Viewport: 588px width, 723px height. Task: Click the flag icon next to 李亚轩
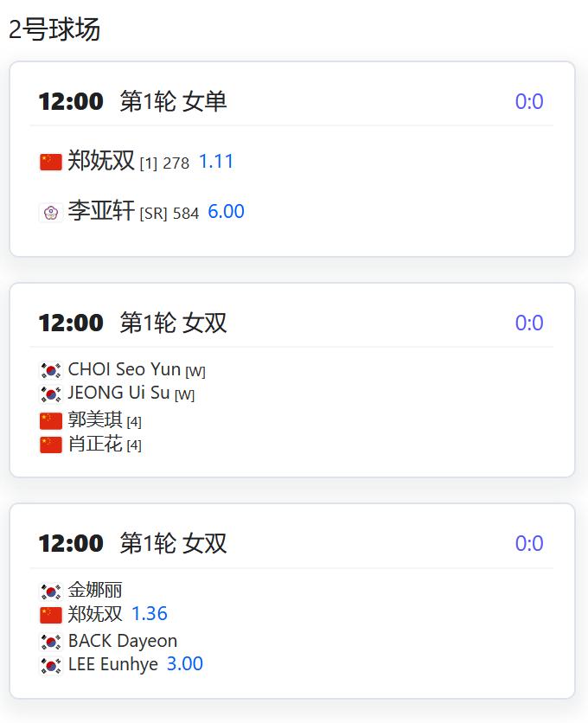pos(51,213)
